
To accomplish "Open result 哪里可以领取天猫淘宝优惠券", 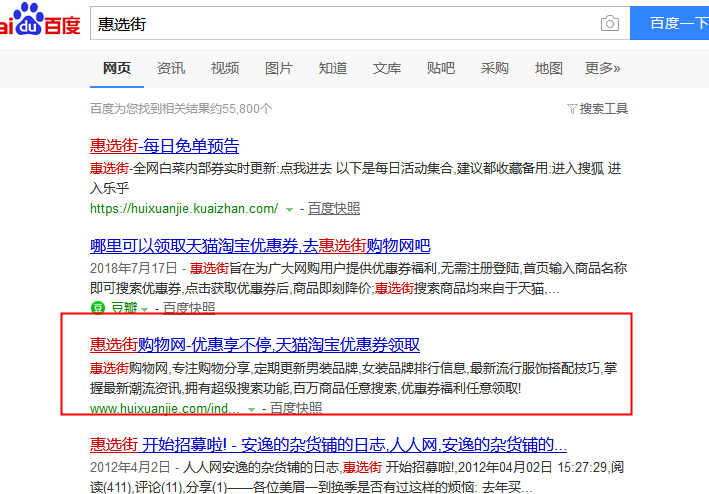I will pos(260,246).
